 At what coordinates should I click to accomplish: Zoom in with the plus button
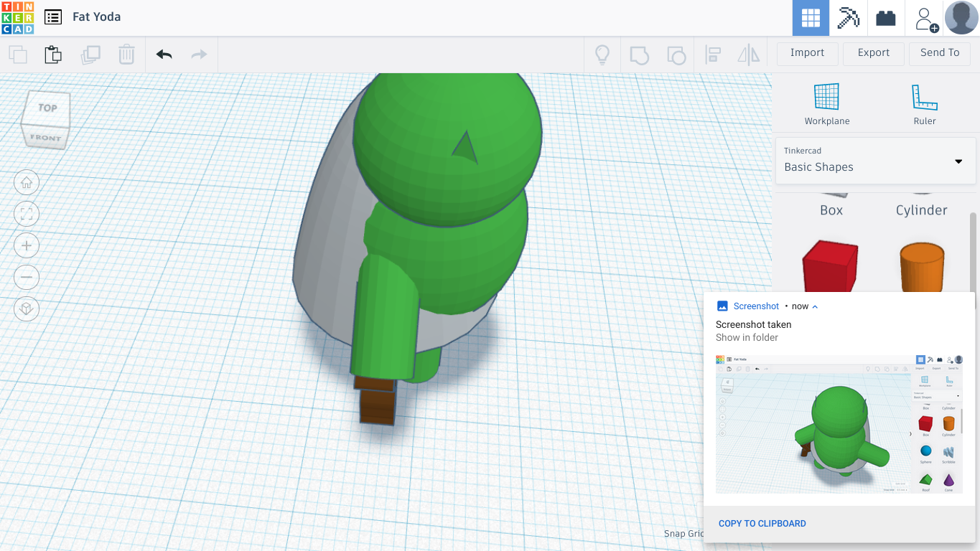coord(27,245)
